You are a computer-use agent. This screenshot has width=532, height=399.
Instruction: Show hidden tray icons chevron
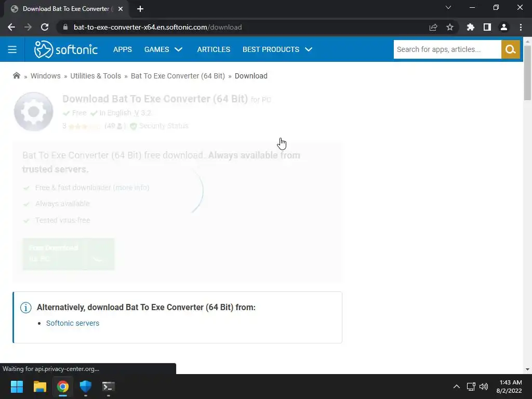coord(456,387)
